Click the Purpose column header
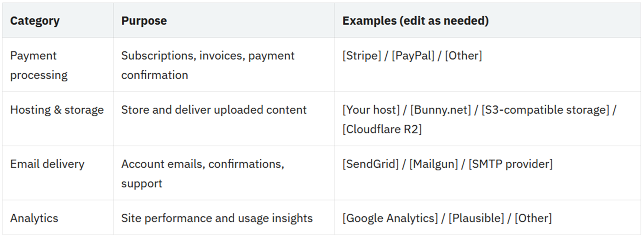The height and width of the screenshot is (238, 644). (144, 21)
